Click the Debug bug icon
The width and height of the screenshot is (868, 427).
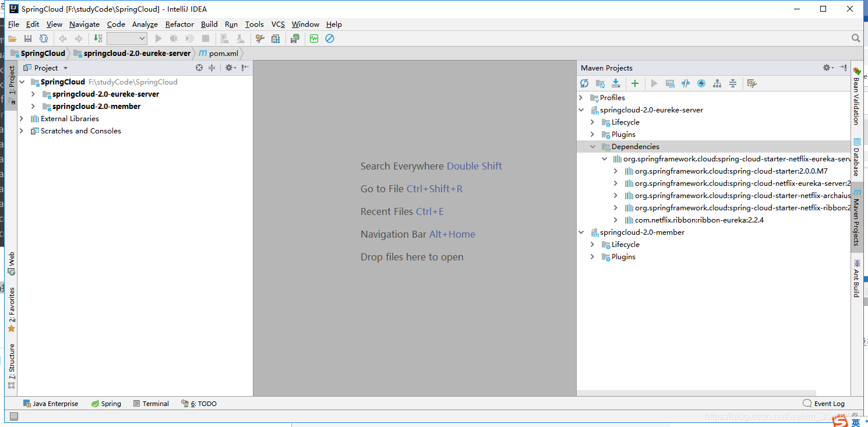174,38
